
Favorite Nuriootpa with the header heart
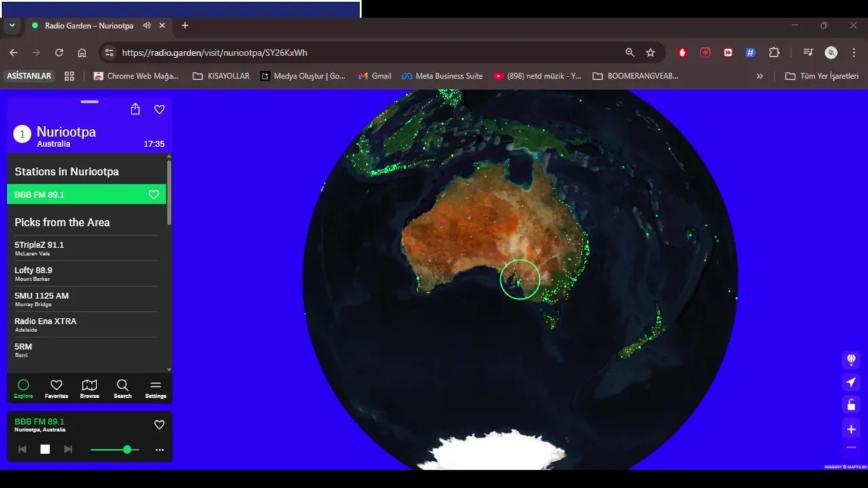coord(159,109)
